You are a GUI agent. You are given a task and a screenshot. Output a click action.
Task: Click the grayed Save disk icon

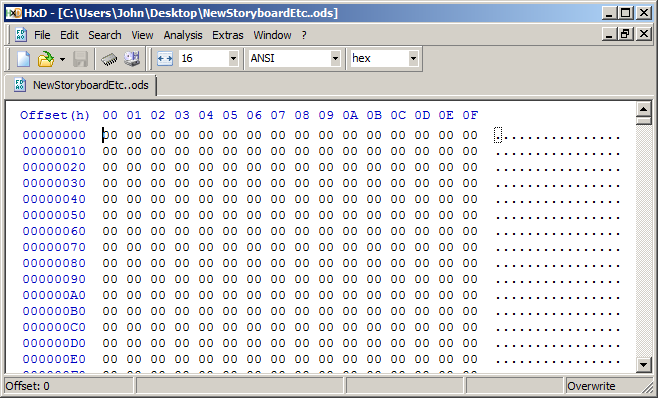coord(80,59)
